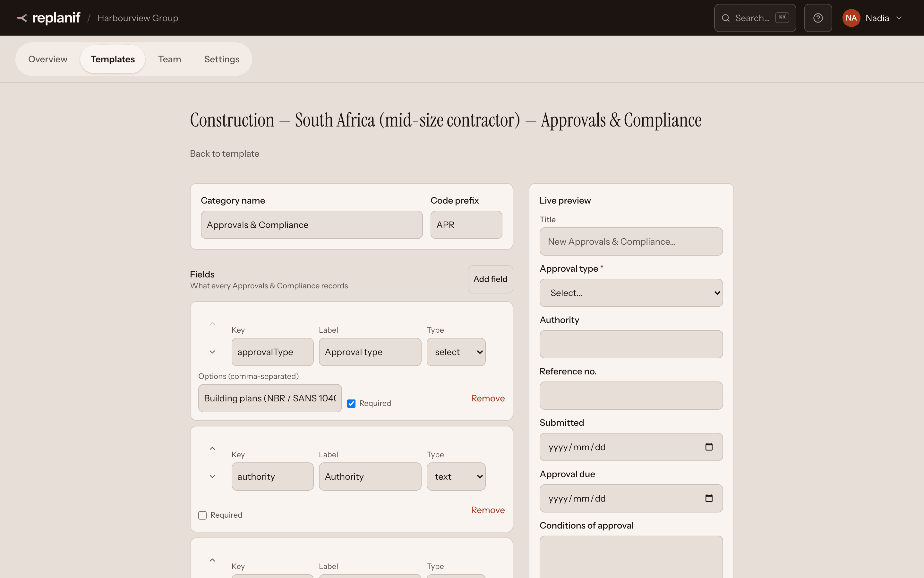This screenshot has width=924, height=578.
Task: Click the NA user avatar
Action: coord(851,18)
